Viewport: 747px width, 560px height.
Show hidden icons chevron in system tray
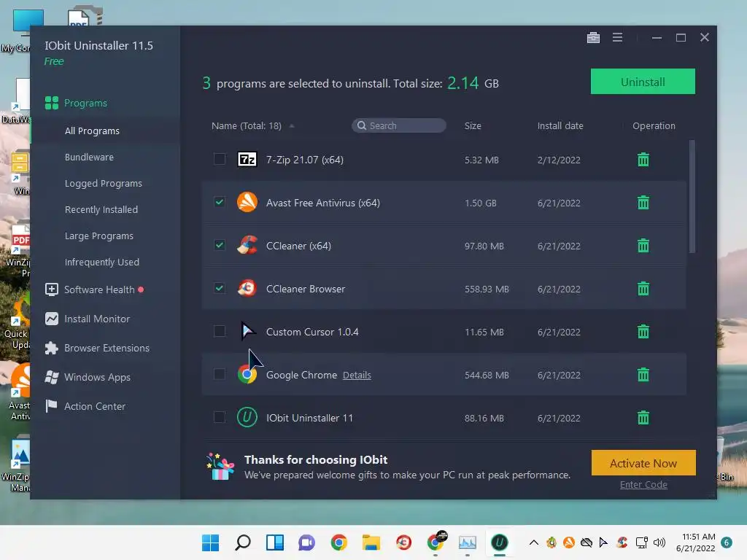533,542
